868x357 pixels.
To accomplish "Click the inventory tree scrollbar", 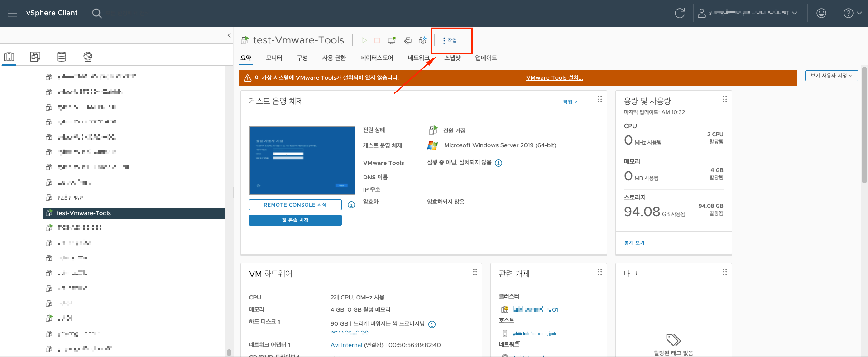I will (x=229, y=352).
